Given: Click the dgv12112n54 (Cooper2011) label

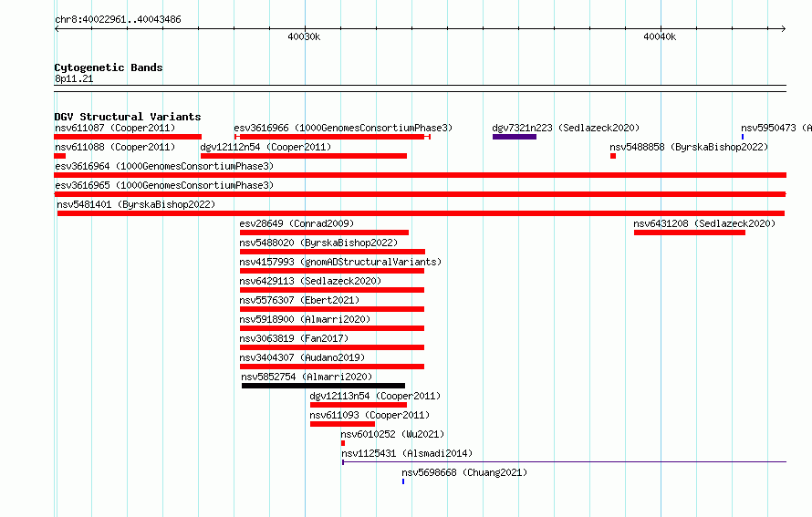Looking at the screenshot, I should (265, 147).
